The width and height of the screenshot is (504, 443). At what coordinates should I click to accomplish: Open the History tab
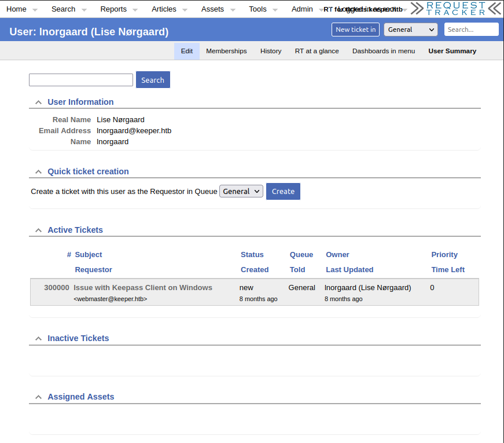coord(271,51)
